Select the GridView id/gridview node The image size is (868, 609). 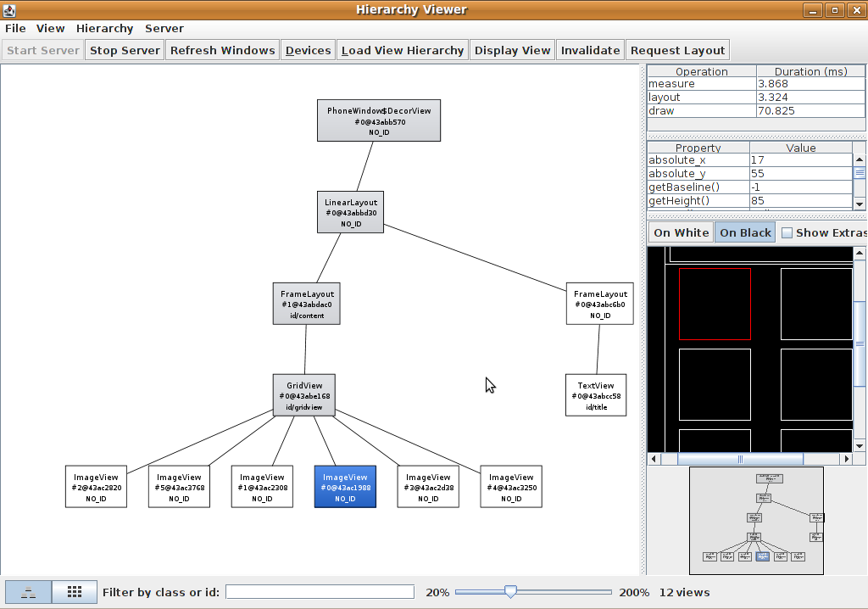tap(304, 395)
